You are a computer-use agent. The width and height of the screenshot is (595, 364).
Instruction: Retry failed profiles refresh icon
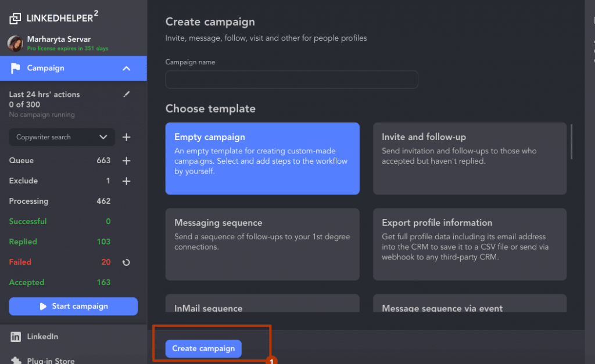click(126, 262)
